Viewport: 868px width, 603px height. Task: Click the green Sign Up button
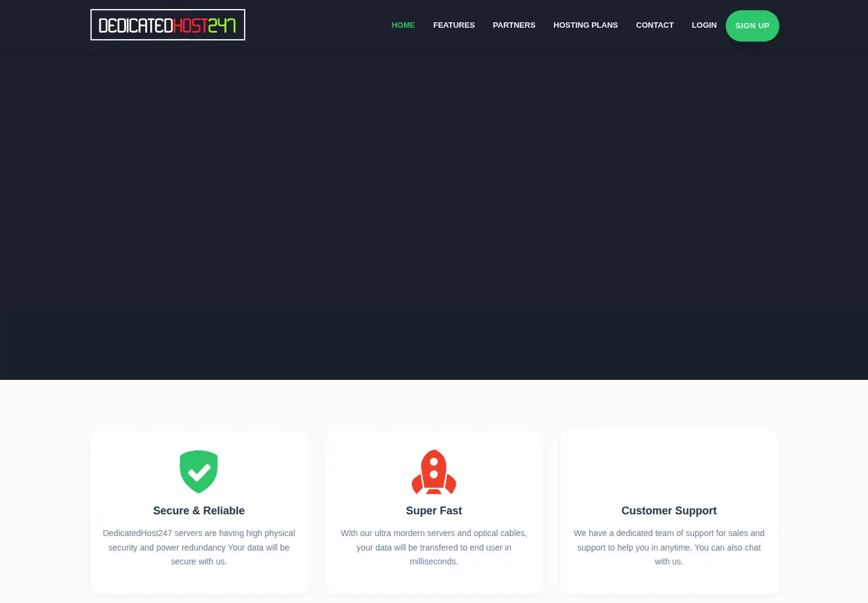tap(752, 26)
